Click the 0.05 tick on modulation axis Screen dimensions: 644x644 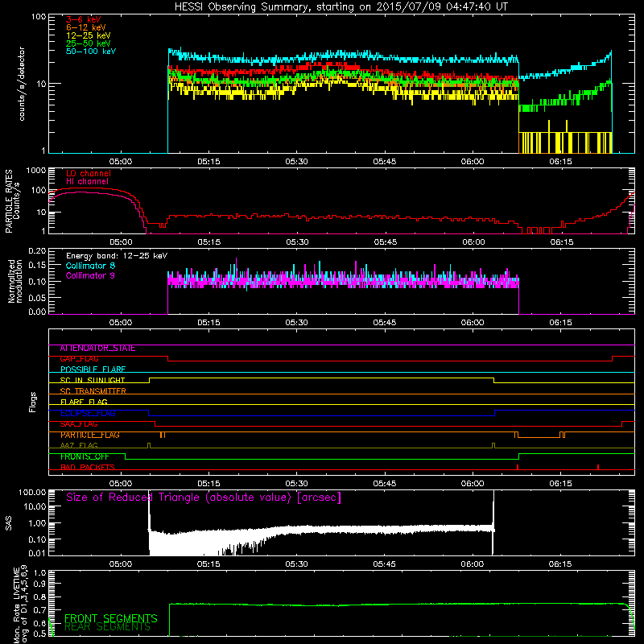click(x=37, y=298)
